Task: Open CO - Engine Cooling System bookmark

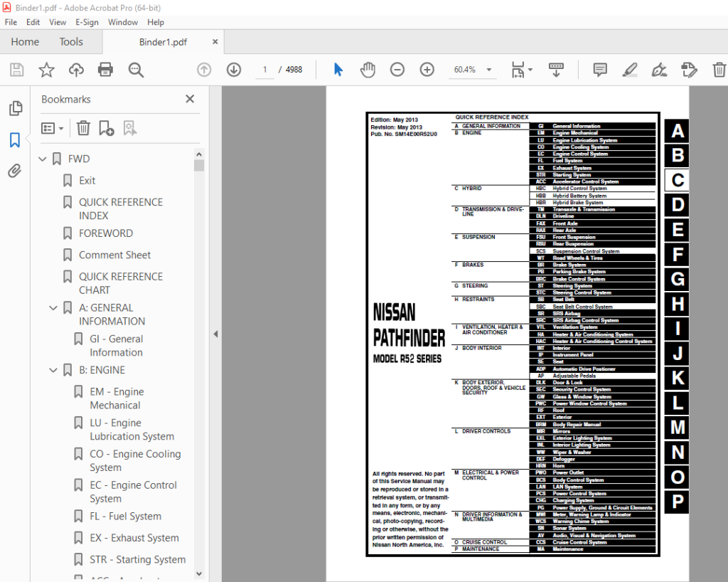Action: [135, 461]
